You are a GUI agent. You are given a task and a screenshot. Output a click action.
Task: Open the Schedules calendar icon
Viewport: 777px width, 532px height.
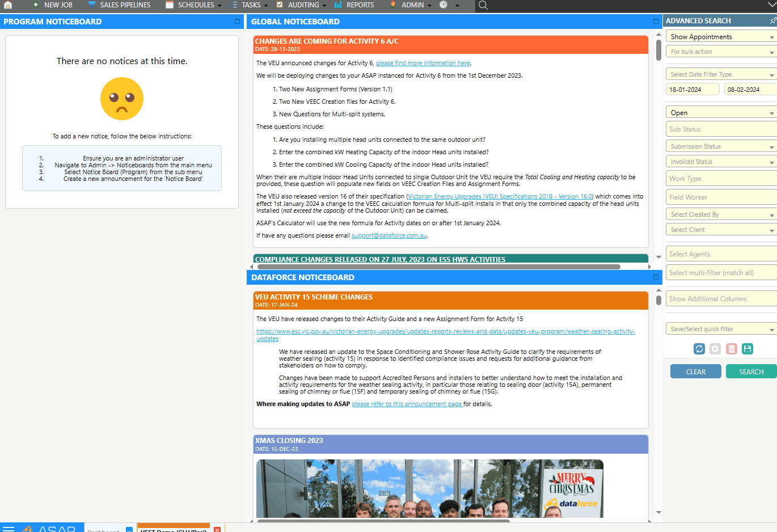169,6
